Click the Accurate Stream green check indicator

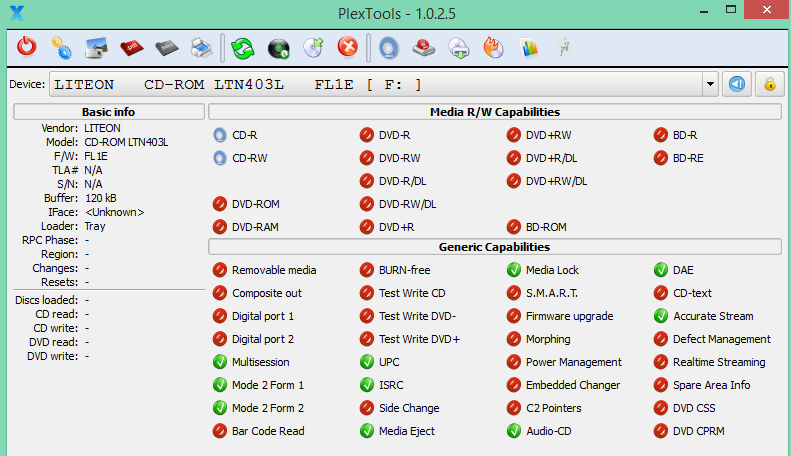[x=661, y=316]
